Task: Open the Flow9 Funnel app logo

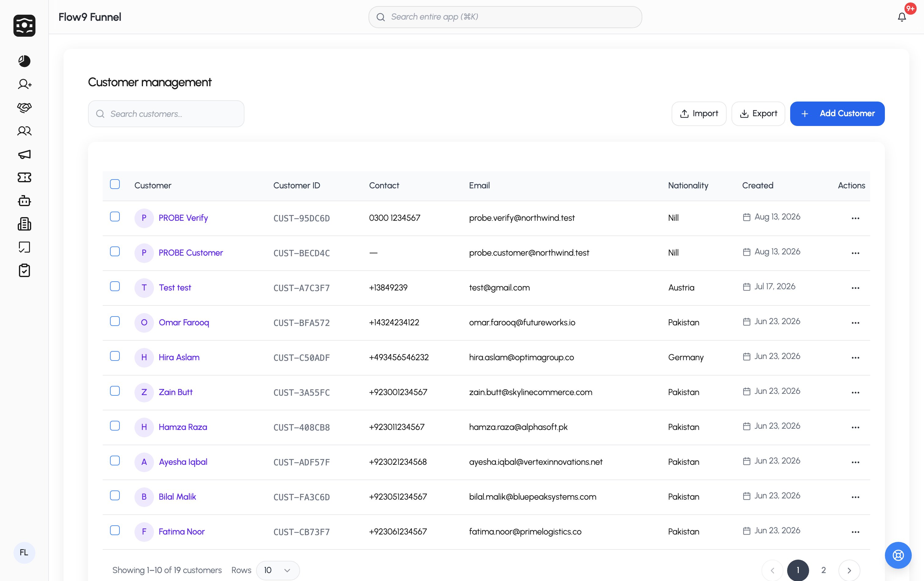Action: (24, 25)
